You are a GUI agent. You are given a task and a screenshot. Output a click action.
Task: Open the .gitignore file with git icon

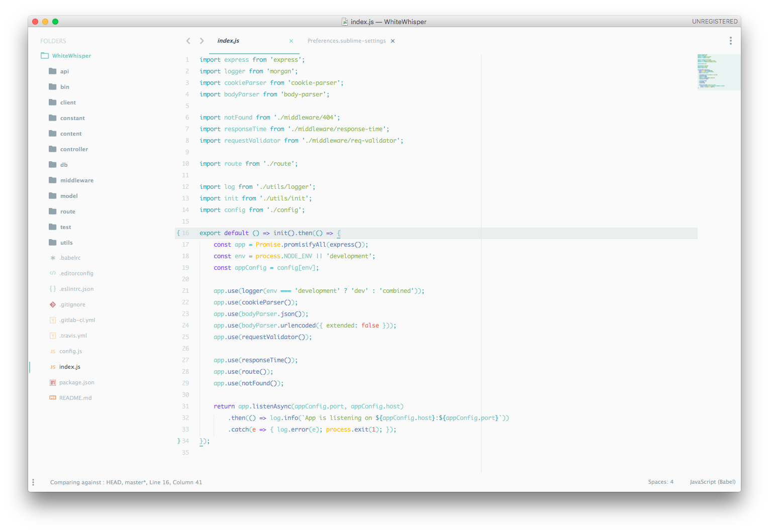pos(53,304)
